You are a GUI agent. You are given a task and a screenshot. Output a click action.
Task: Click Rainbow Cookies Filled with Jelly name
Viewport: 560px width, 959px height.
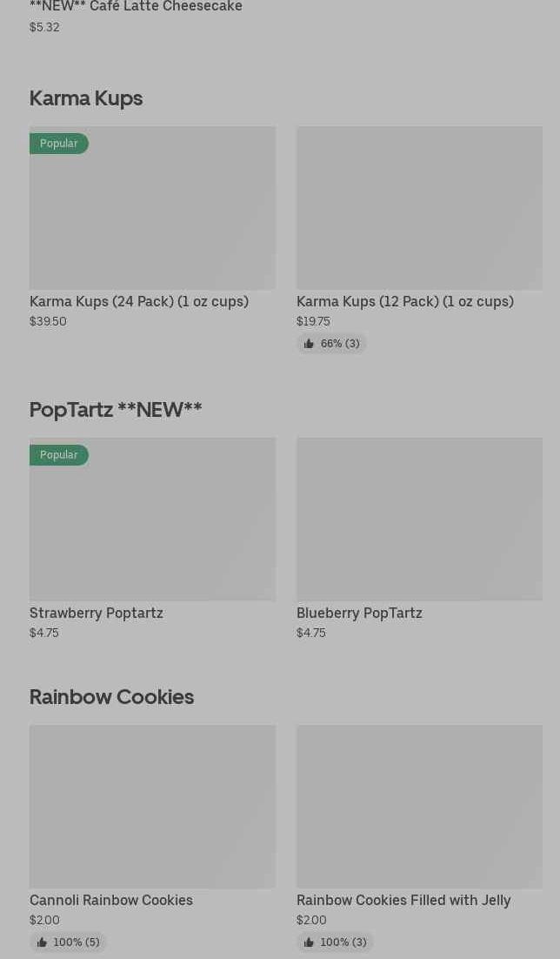(x=403, y=900)
